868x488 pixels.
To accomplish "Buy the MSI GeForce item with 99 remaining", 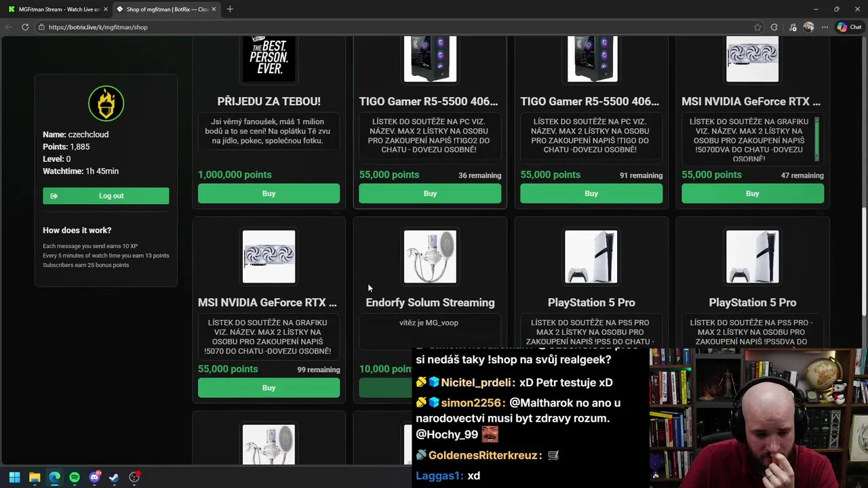I will pyautogui.click(x=269, y=388).
